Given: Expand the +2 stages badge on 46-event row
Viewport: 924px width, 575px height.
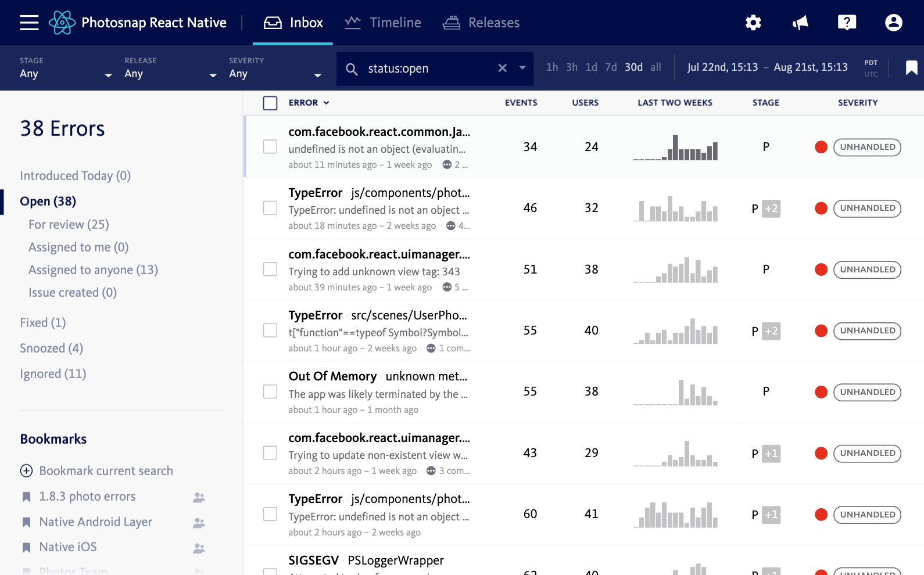Looking at the screenshot, I should [771, 209].
